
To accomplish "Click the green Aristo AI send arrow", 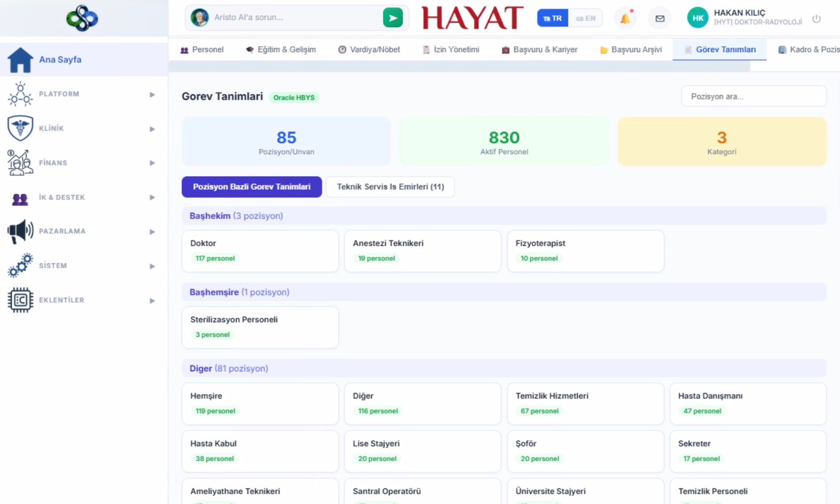I will click(393, 18).
